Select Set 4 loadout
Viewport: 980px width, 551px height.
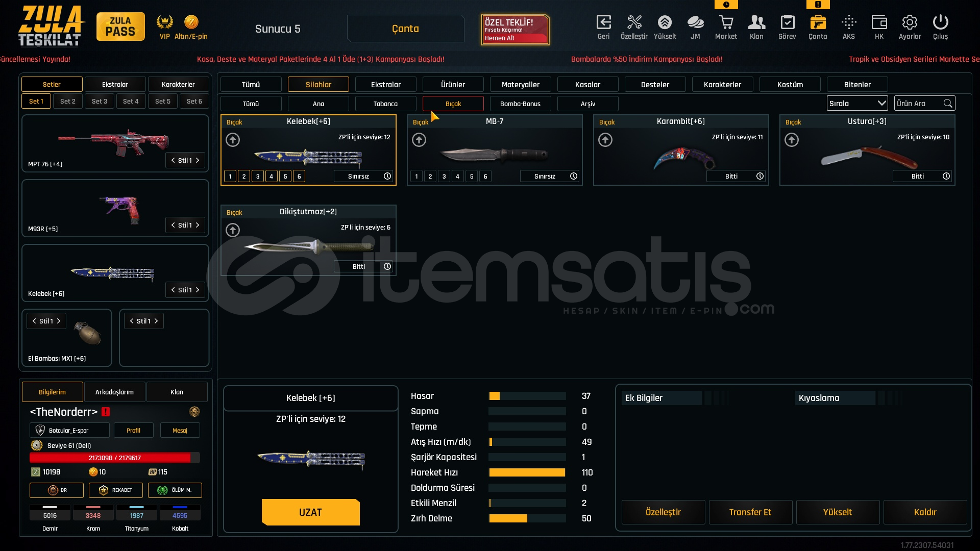pyautogui.click(x=131, y=101)
